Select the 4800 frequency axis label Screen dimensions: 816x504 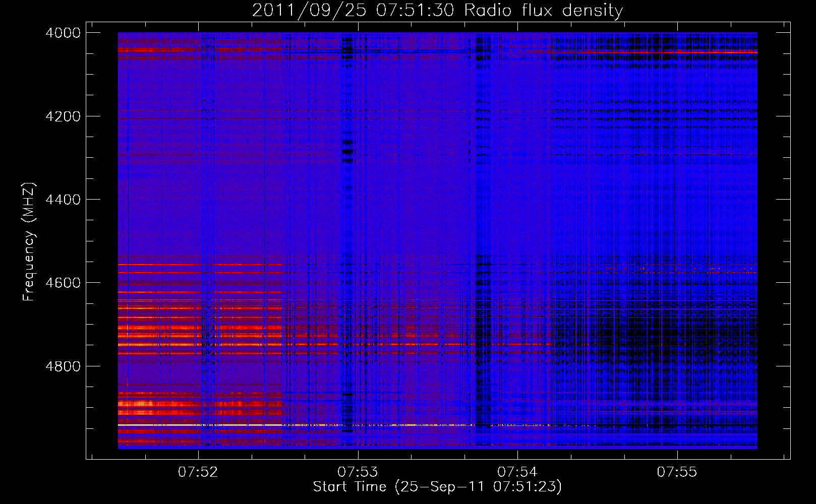[x=63, y=366]
